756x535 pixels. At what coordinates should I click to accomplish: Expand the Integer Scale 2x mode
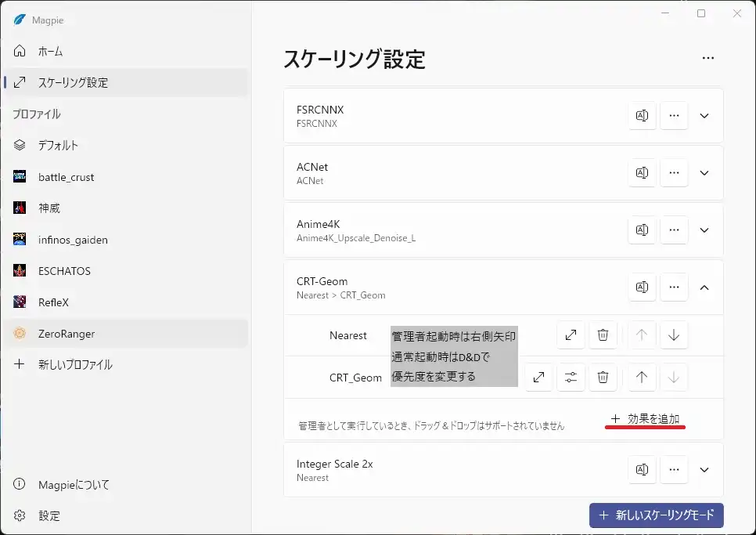click(x=704, y=470)
